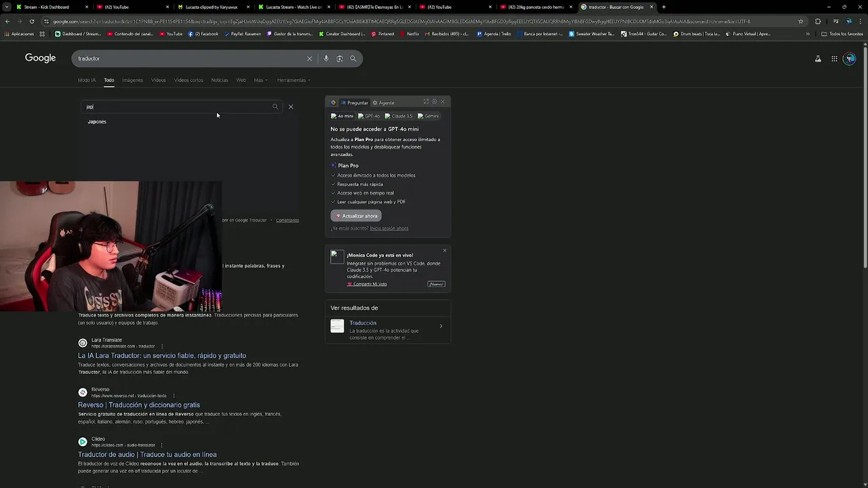The height and width of the screenshot is (488, 868).
Task: Select the GPT-4o model chip
Action: [x=369, y=116]
